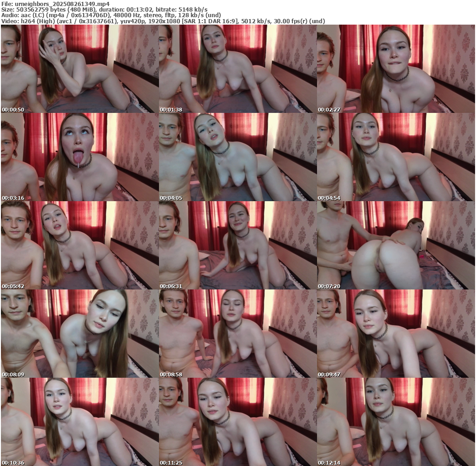The image size is (476, 466).
Task: Open the thumbnail timestamped 00:00:50
Action: 79,69
